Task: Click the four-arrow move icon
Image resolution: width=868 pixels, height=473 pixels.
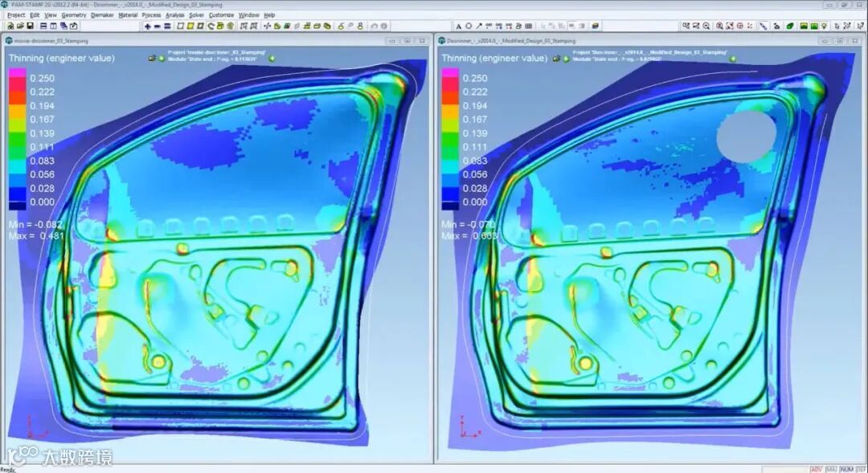Action: (266, 26)
